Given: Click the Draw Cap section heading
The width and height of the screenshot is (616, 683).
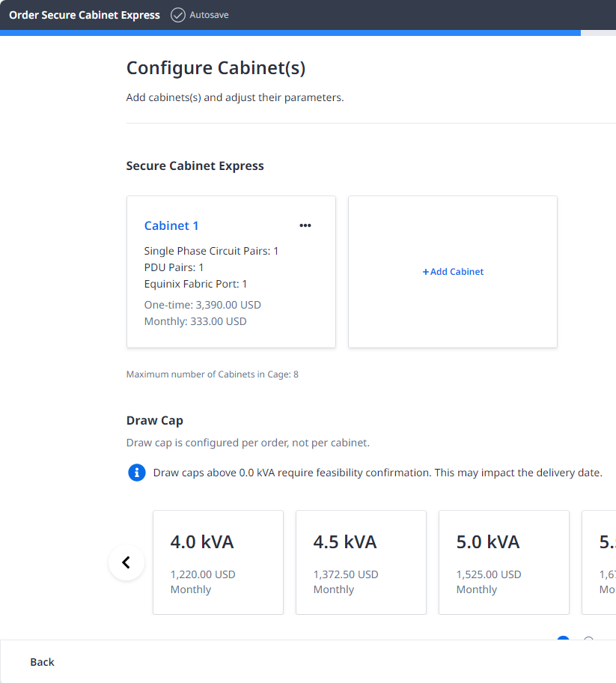Looking at the screenshot, I should (x=154, y=421).
